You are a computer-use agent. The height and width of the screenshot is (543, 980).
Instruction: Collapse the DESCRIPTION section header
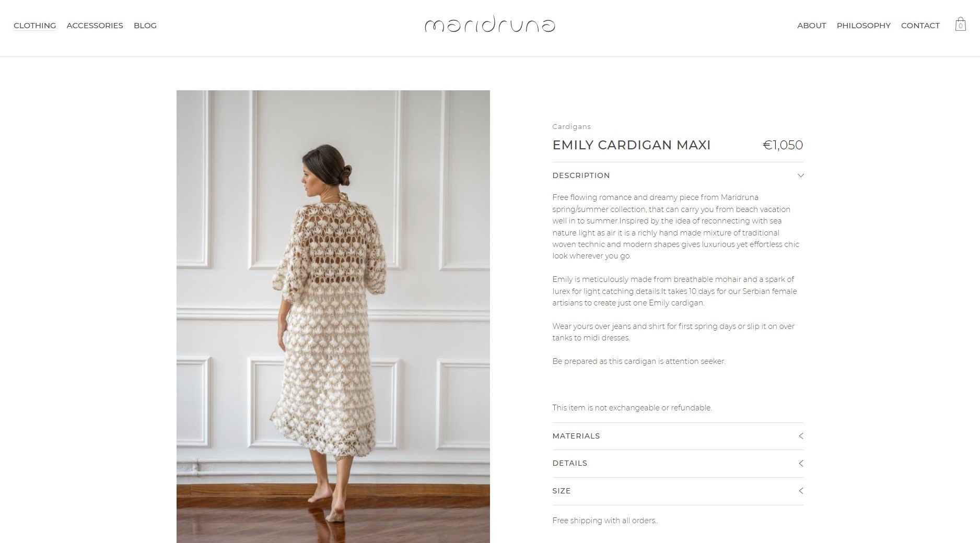click(678, 175)
